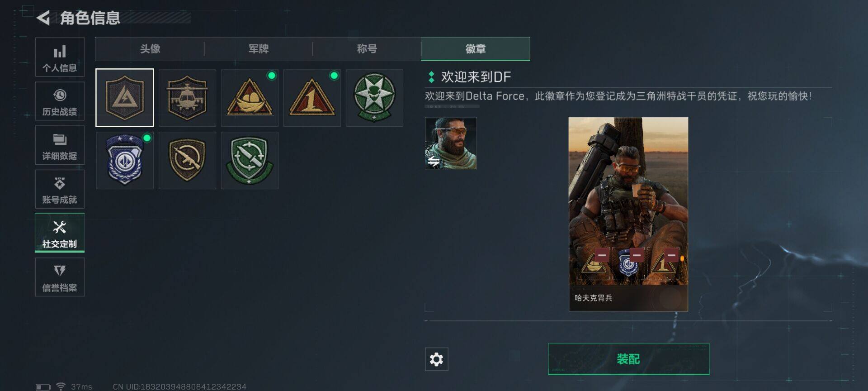Click the 装配 equip button
The width and height of the screenshot is (868, 391).
pos(628,359)
